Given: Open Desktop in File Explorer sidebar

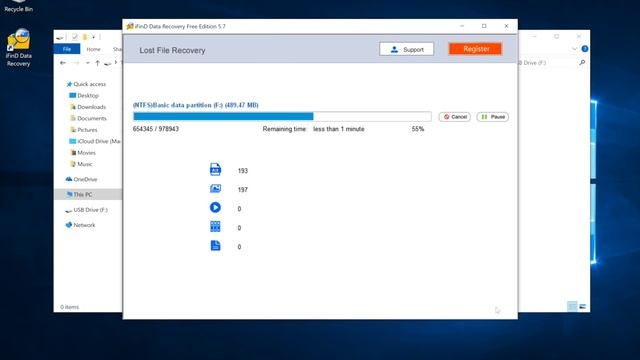Looking at the screenshot, I should tap(84, 96).
